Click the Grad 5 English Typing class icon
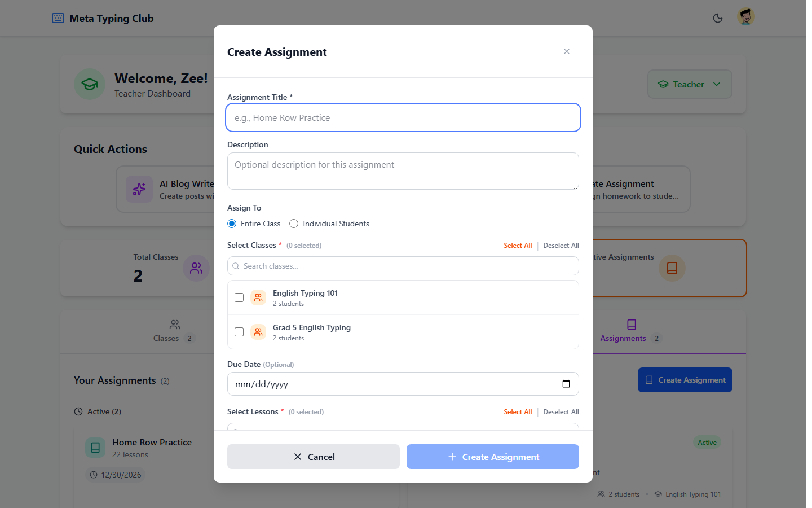Screen dimensions: 812x508 258,332
